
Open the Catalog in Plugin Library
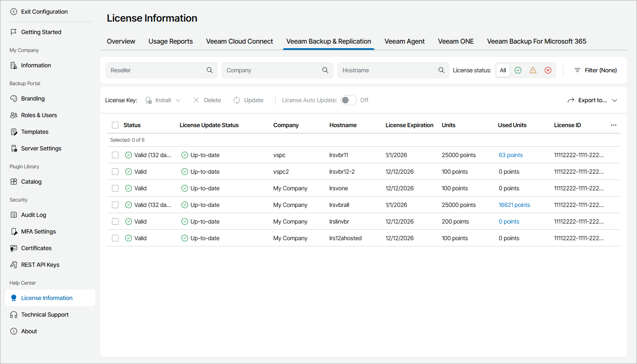tap(14, 182)
